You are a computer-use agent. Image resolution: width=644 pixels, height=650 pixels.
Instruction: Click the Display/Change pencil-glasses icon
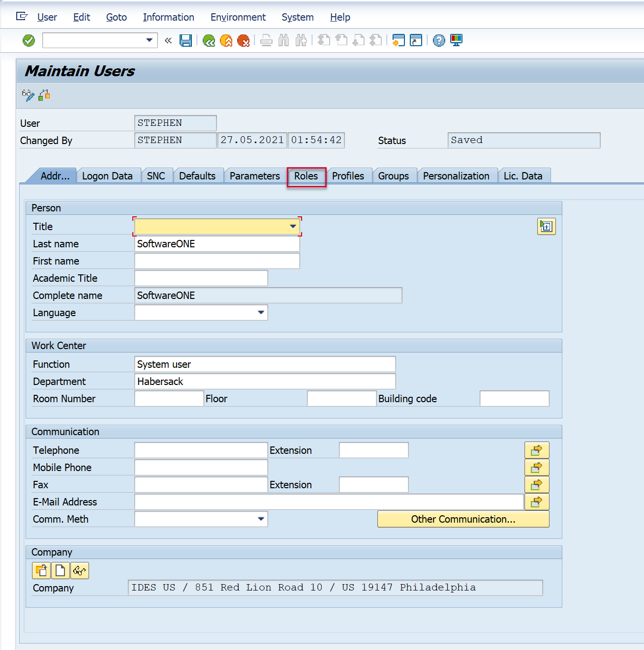coord(28,95)
